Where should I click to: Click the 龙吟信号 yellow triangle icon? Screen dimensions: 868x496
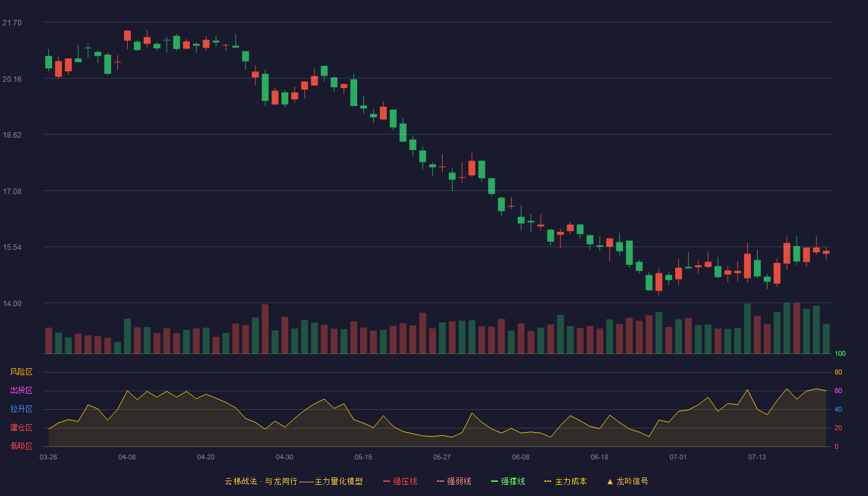609,481
